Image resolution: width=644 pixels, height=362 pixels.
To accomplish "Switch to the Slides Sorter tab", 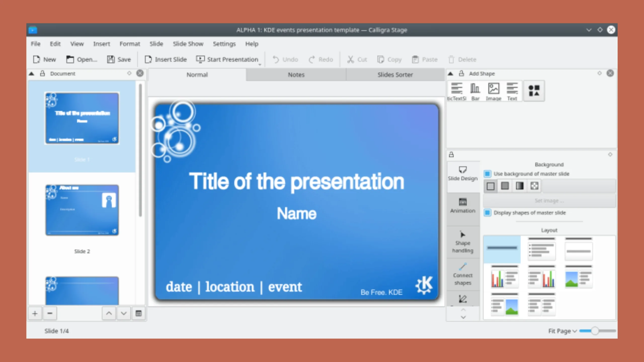I will click(395, 75).
